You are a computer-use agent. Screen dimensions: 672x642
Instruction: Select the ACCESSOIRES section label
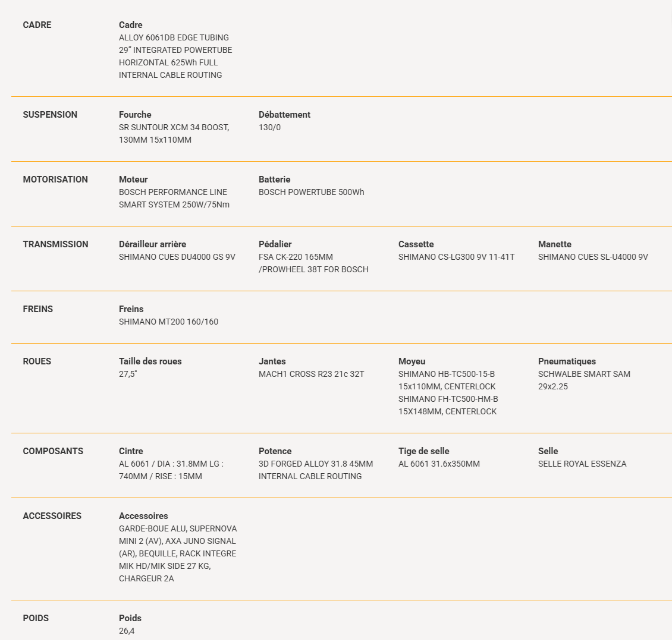pos(52,515)
